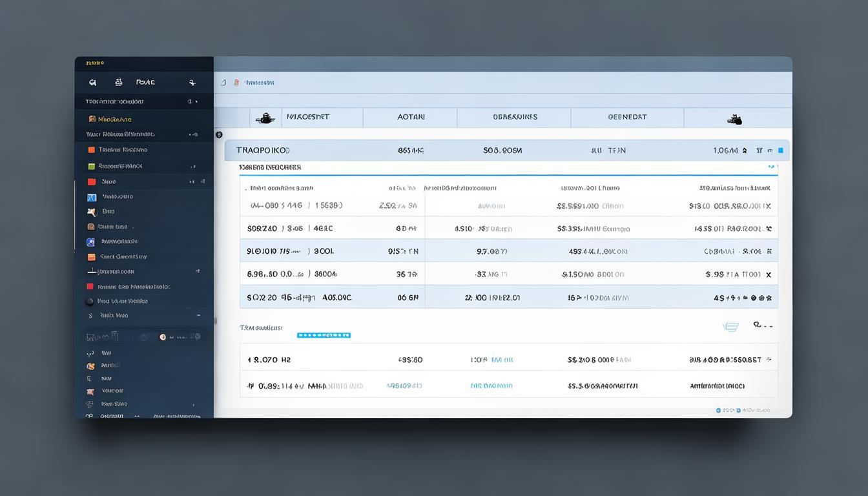Image resolution: width=868 pixels, height=496 pixels.
Task: Click the black round icon in the sidebar
Action: (90, 302)
